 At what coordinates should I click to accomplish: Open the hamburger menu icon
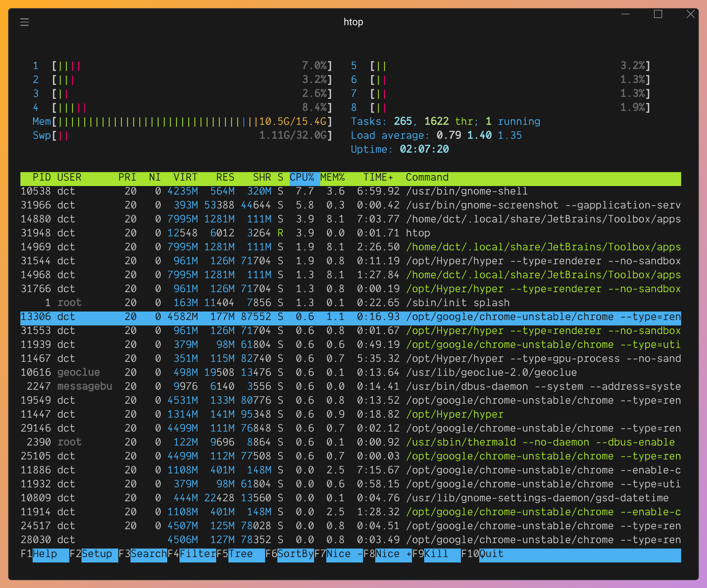tap(24, 22)
